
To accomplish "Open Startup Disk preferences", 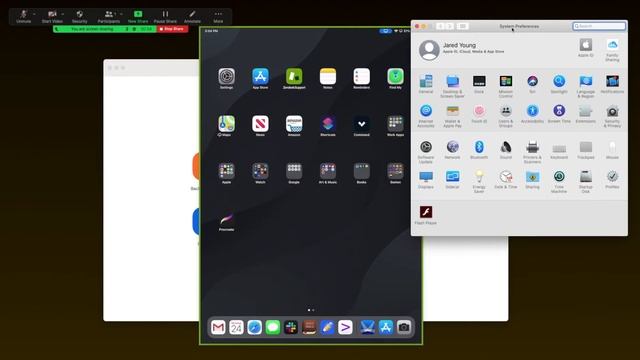I will click(586, 182).
